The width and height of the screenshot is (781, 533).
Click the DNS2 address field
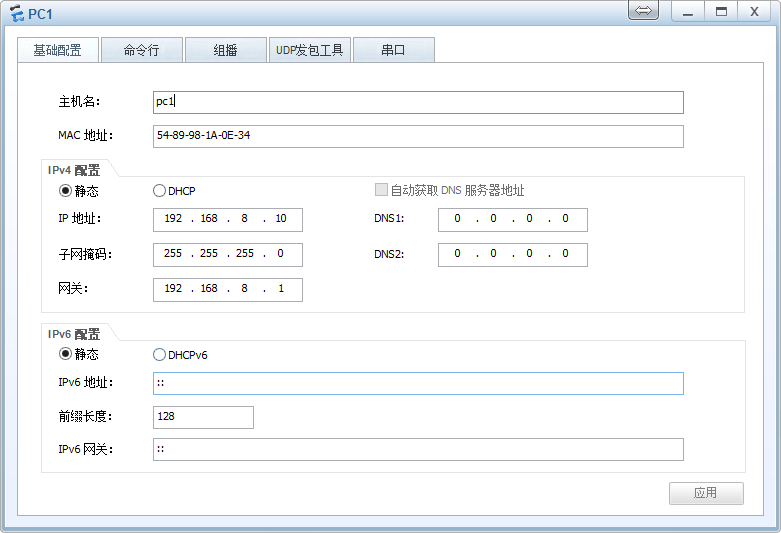coord(513,255)
